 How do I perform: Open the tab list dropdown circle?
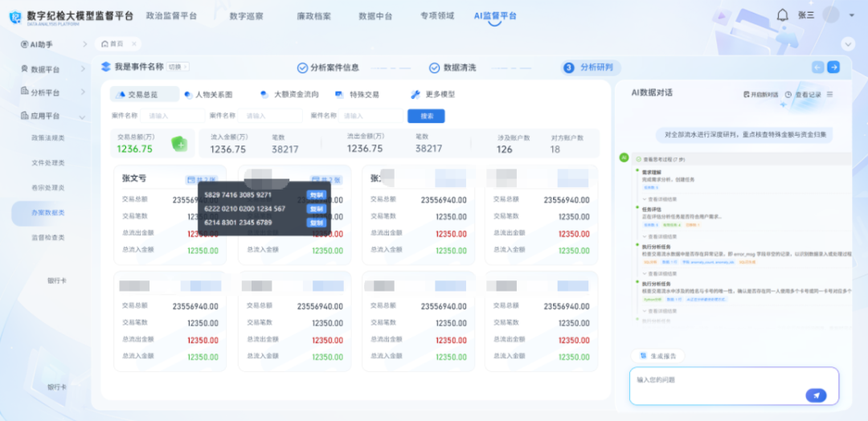(848, 43)
